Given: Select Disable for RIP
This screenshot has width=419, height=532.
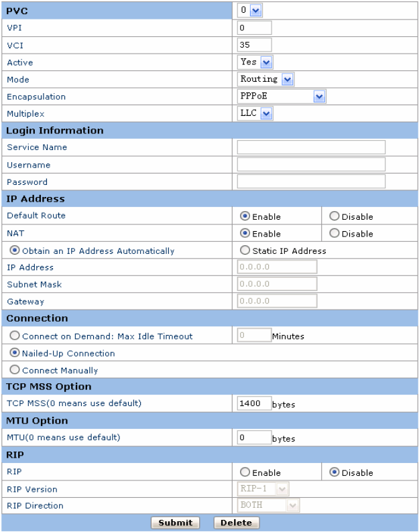Looking at the screenshot, I should [335, 472].
